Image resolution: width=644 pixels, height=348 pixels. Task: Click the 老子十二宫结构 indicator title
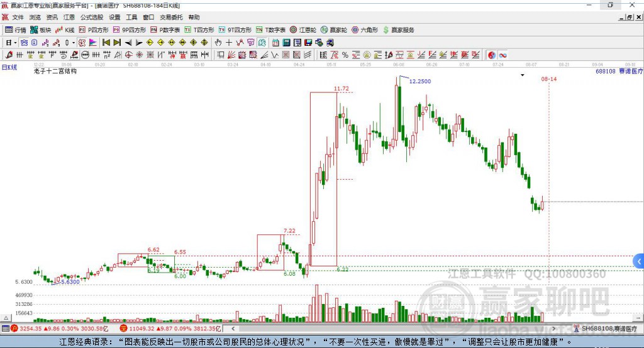click(x=55, y=71)
